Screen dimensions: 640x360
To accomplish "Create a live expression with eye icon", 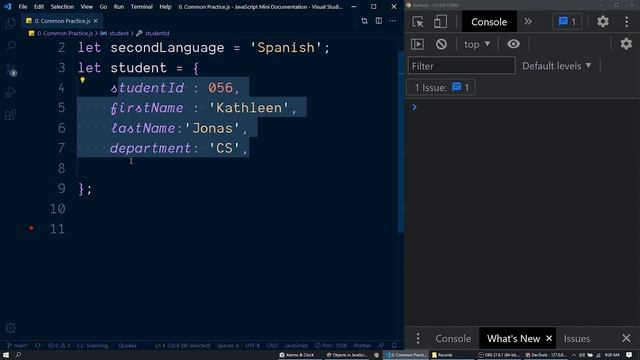I will [513, 44].
